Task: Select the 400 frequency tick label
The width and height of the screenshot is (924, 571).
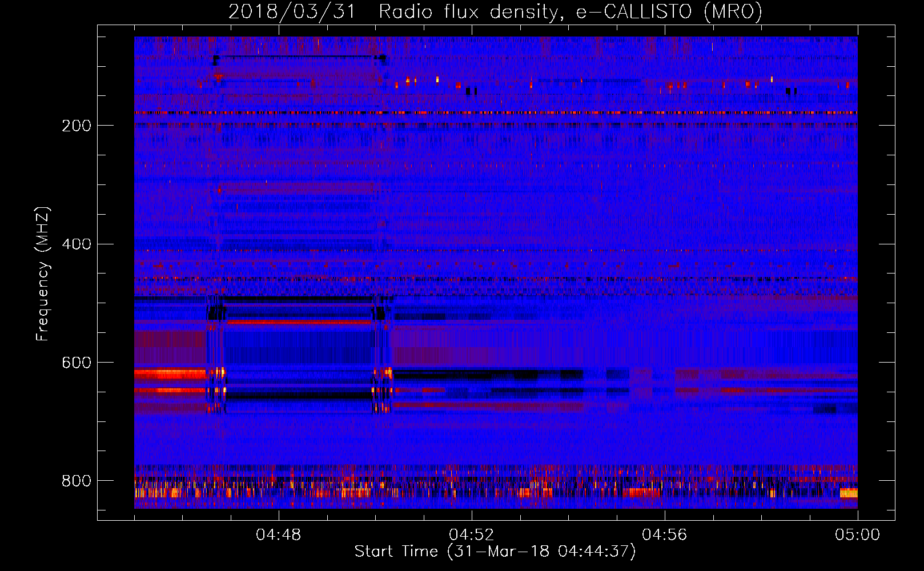Action: click(x=76, y=244)
